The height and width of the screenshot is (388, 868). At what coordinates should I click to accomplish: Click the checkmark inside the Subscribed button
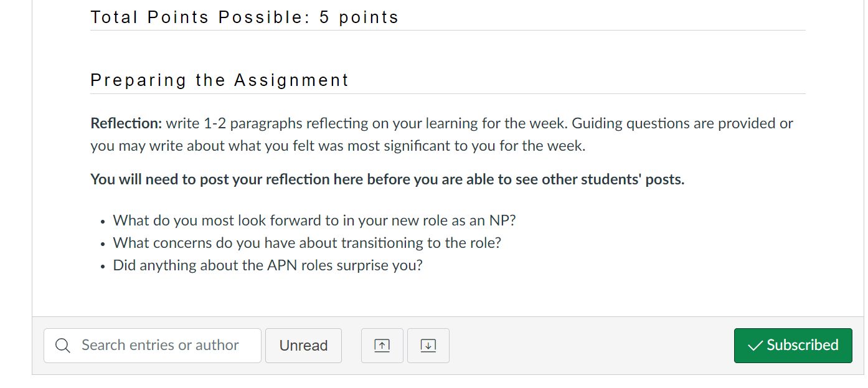coord(755,345)
